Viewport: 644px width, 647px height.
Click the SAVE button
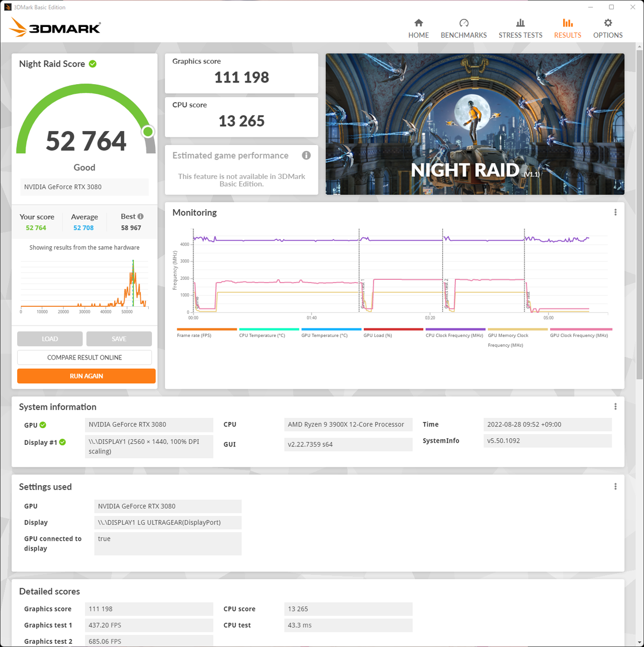(119, 339)
